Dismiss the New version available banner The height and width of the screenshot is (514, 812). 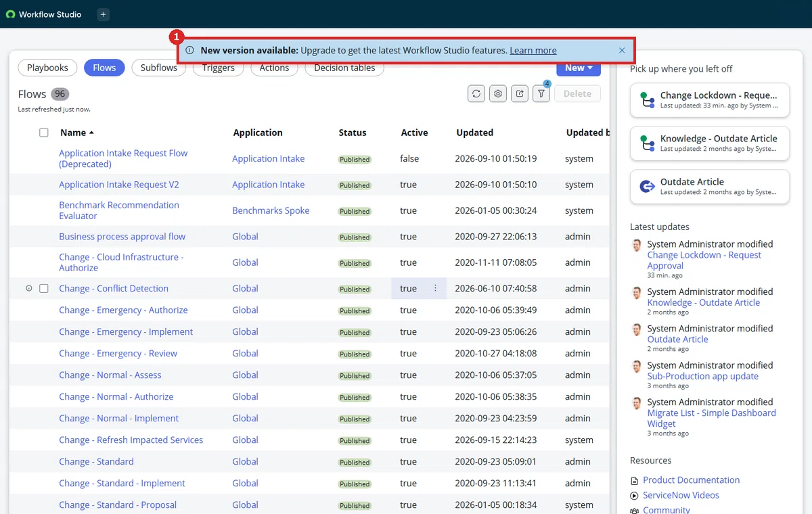(x=622, y=51)
